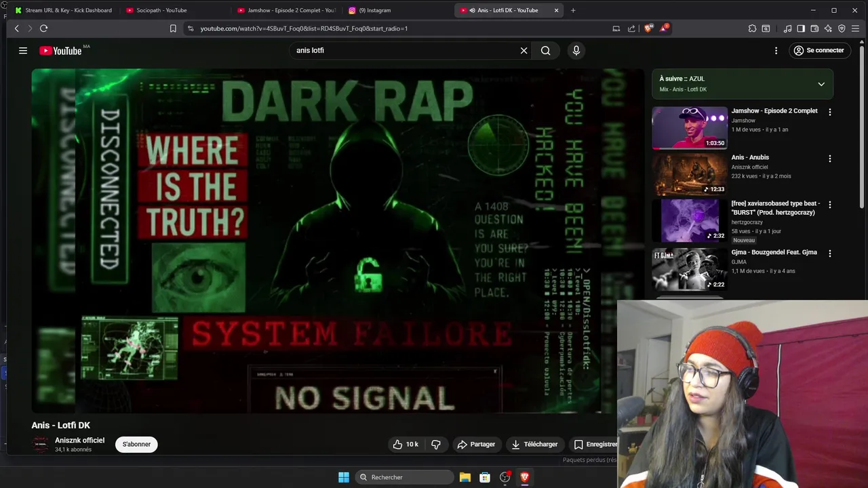
Task: Click the Dark Rap video player
Action: click(x=338, y=241)
